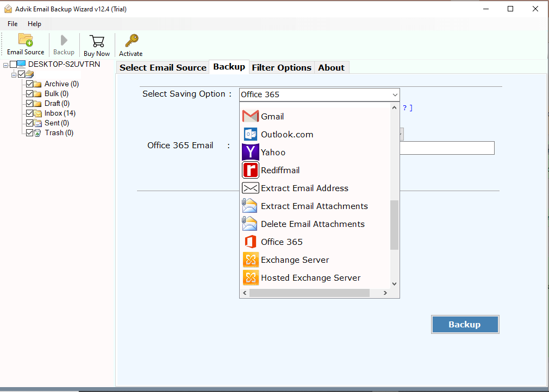Select the Gmail logo icon
Image resolution: width=549 pixels, height=392 pixels.
(x=251, y=116)
